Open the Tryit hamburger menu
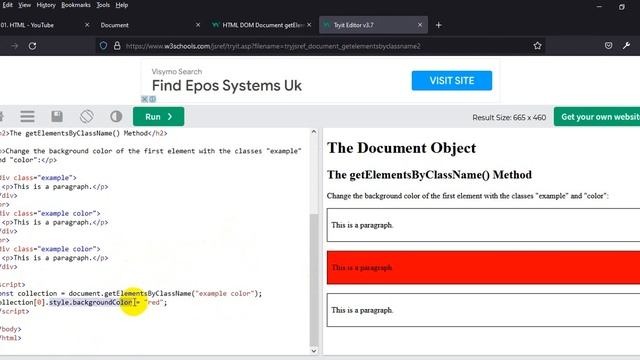 (x=27, y=116)
